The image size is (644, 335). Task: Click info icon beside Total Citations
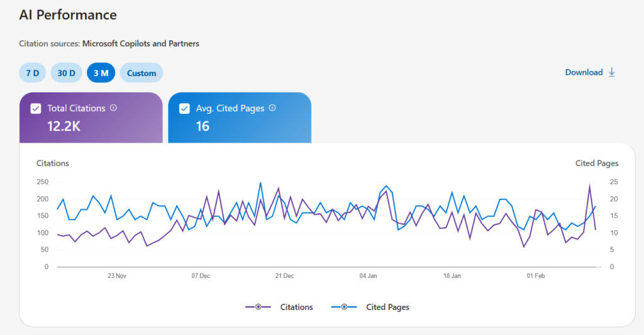click(x=113, y=108)
